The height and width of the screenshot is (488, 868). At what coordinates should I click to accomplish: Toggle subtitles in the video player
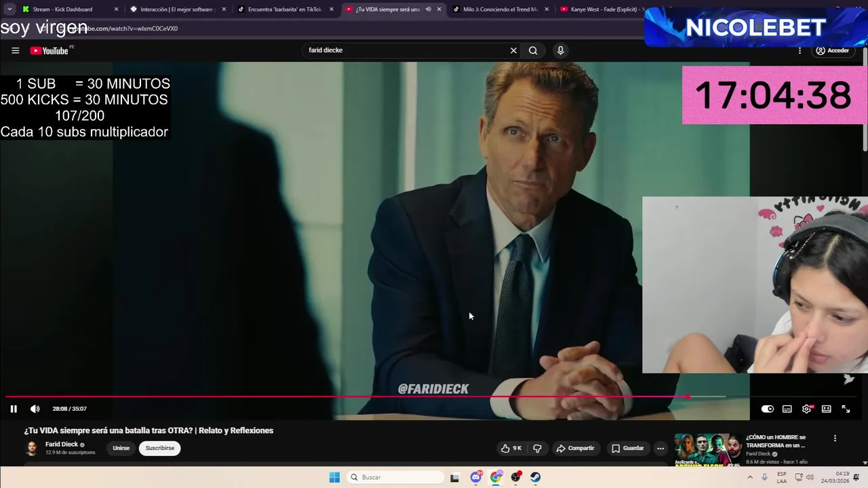point(787,409)
